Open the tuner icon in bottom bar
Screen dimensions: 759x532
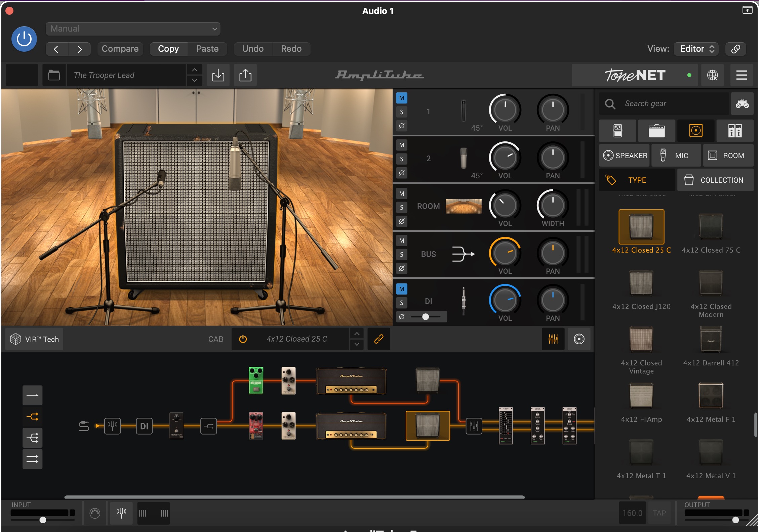tap(121, 513)
